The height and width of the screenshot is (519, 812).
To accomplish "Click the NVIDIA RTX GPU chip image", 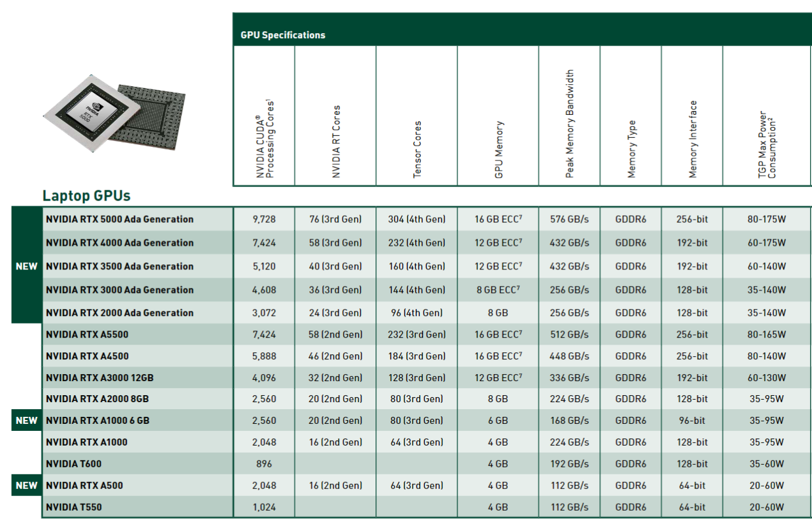I will 115,115.
